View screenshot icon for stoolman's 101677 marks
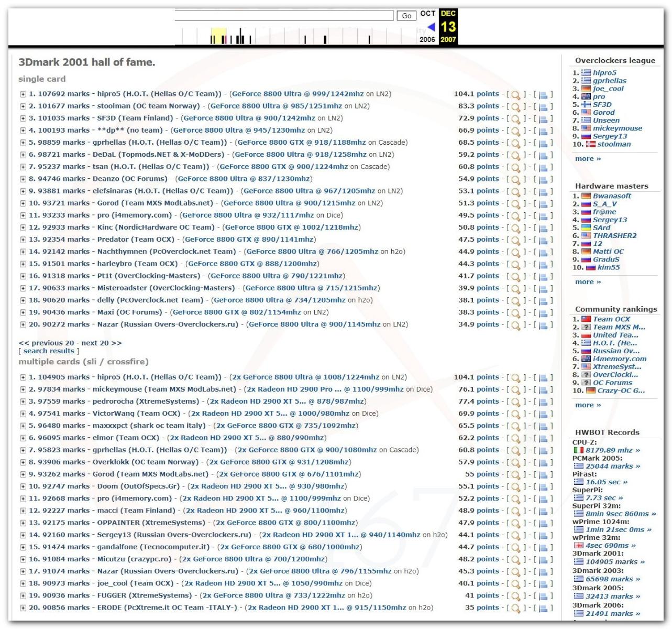Image resolution: width=672 pixels, height=629 pixels. coord(543,107)
